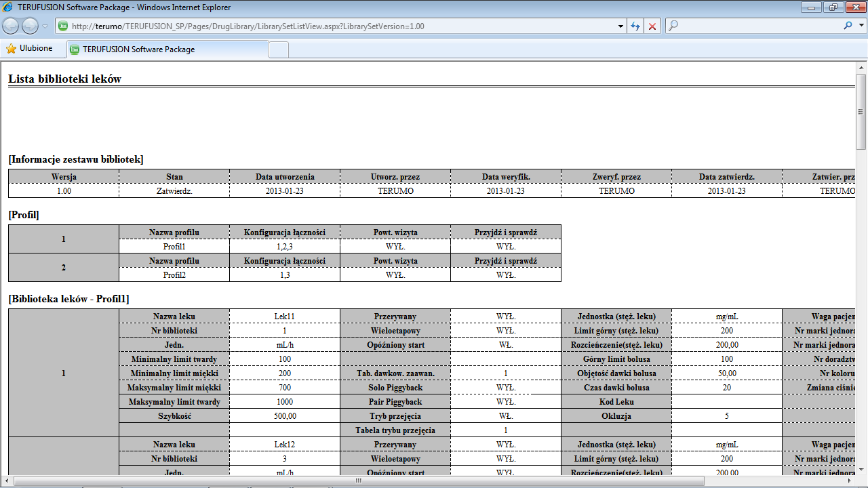Click the horizontal scrollbar right arrow
The image size is (868, 488).
(850, 481)
